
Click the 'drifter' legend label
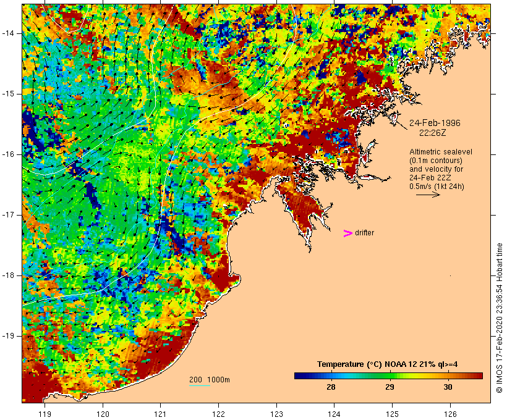pyautogui.click(x=364, y=233)
